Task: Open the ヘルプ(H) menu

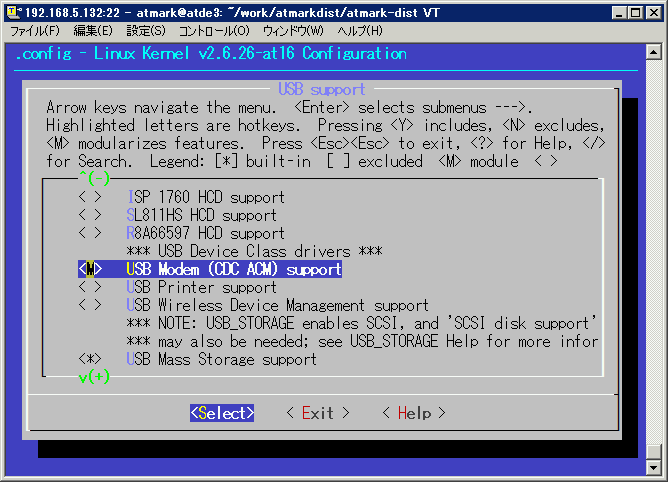Action: (x=360, y=31)
